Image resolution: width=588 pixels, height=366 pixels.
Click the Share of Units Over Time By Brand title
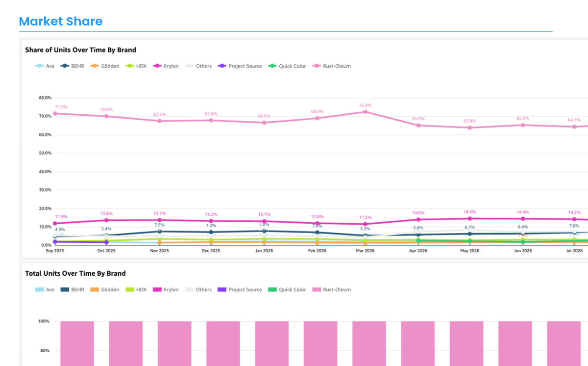point(81,50)
